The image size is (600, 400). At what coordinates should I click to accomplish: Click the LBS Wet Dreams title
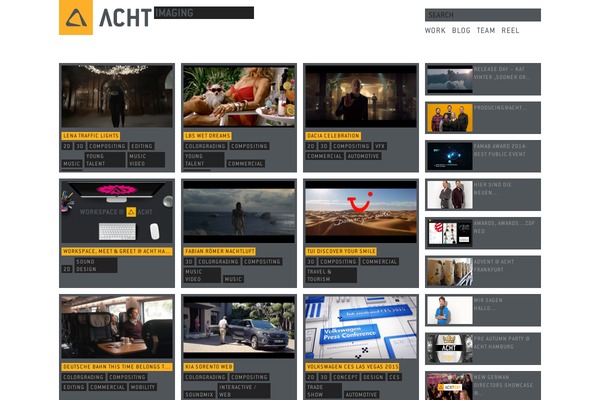click(207, 136)
